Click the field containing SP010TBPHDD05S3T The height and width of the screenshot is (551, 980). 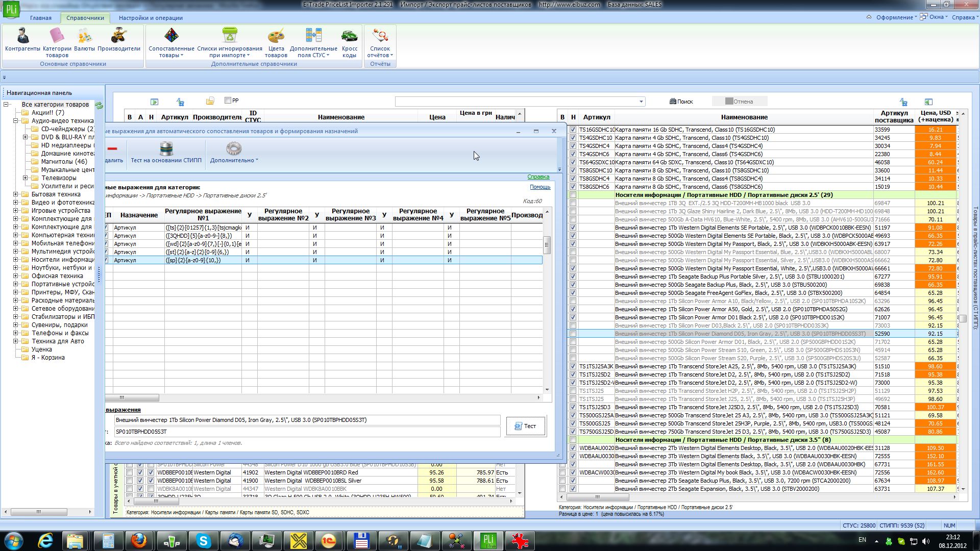pyautogui.click(x=307, y=432)
